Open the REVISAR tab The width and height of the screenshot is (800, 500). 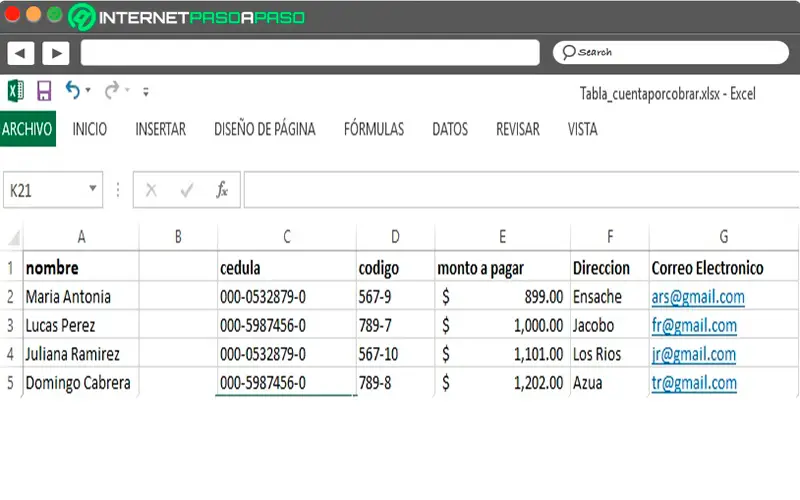pos(518,129)
